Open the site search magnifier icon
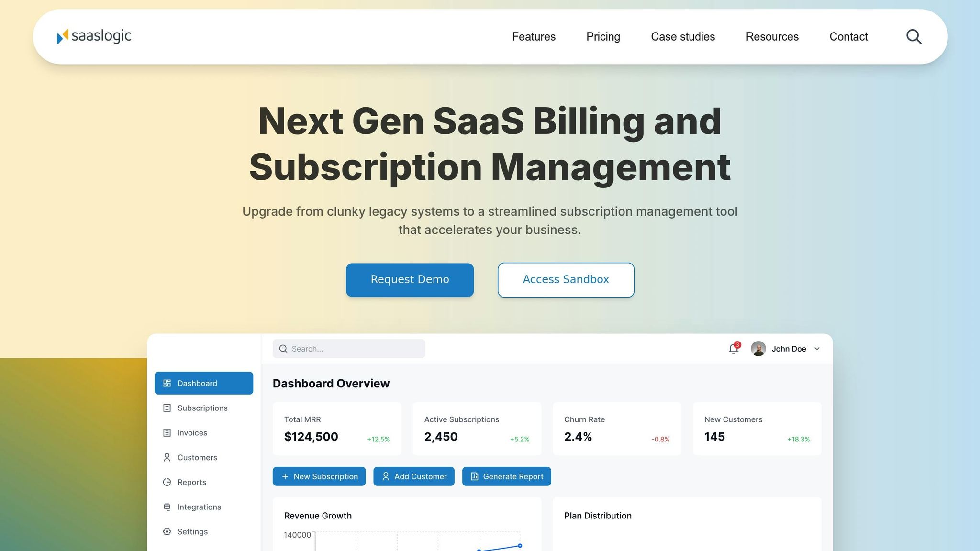The width and height of the screenshot is (980, 551). 913,37
